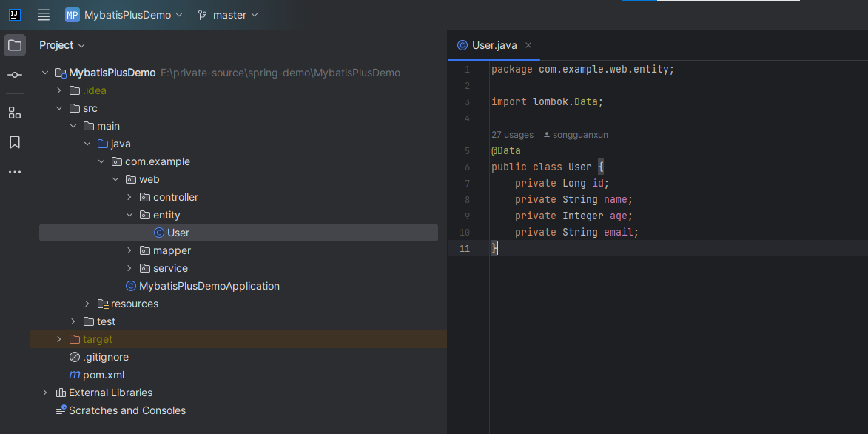Expand the service package
Image resolution: width=868 pixels, height=434 pixels.
pos(129,268)
